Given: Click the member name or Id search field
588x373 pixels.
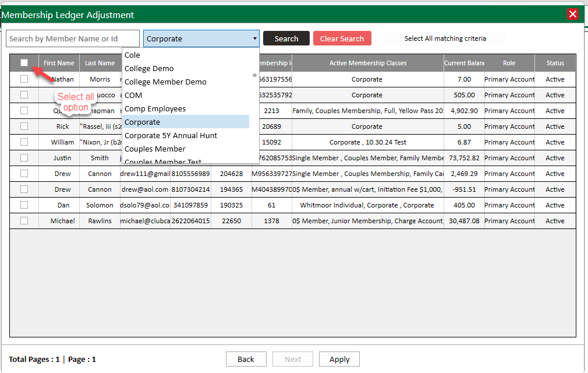Looking at the screenshot, I should [73, 39].
